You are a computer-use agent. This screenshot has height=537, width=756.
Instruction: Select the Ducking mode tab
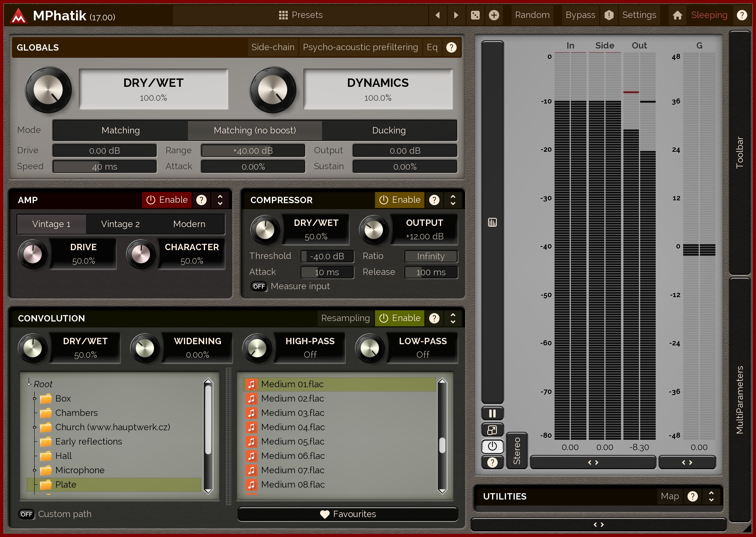[x=389, y=131]
